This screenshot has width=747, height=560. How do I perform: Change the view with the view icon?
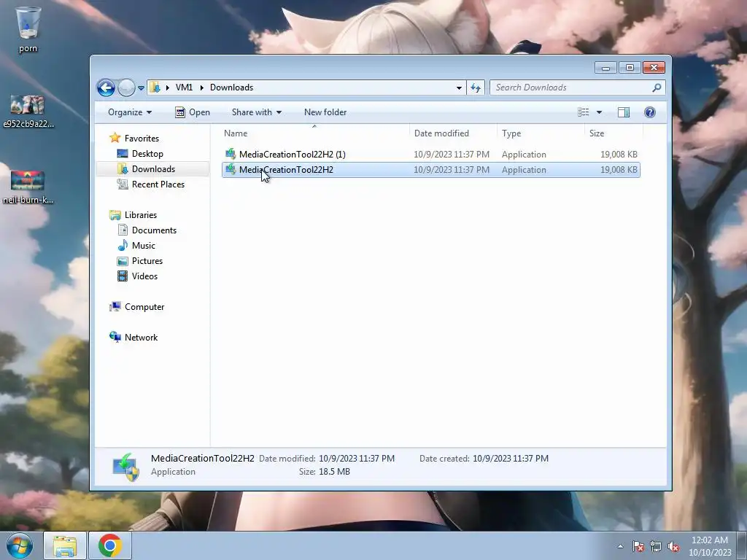(x=584, y=112)
